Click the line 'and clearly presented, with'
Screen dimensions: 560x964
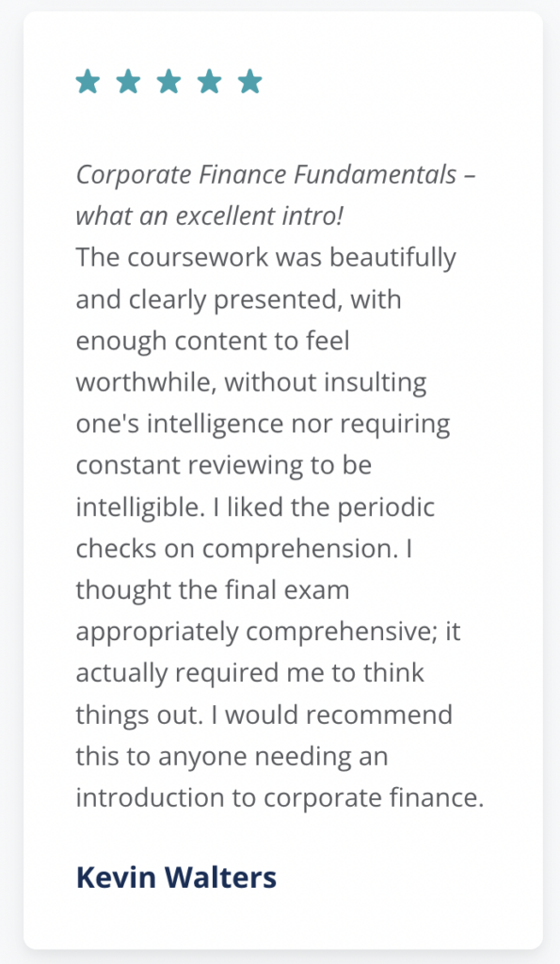(x=238, y=300)
